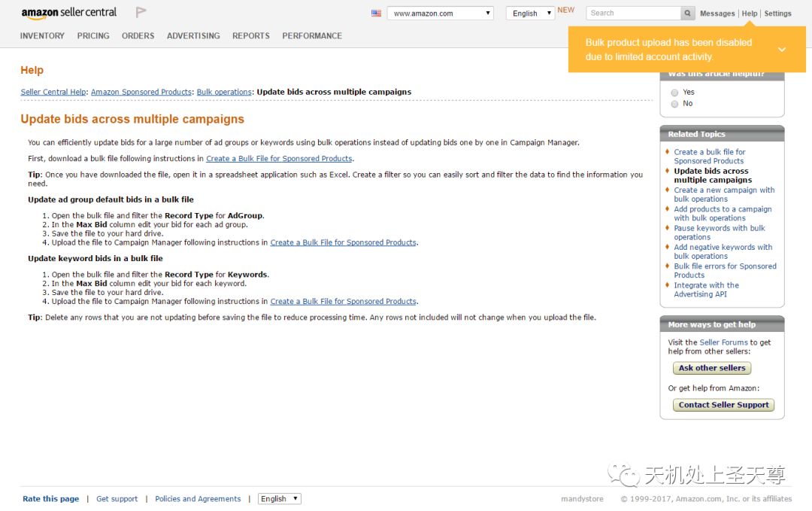
Task: Open the Help link in the top bar
Action: coord(750,14)
